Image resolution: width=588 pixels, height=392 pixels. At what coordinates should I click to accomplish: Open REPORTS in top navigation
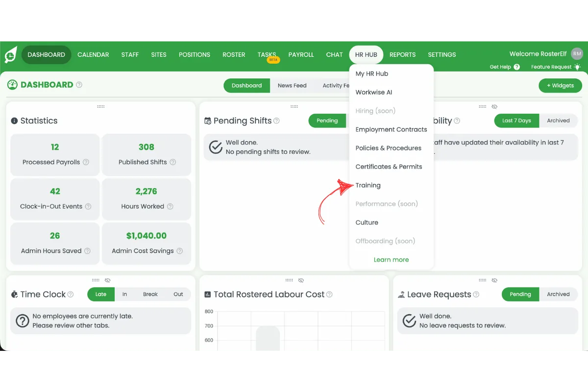click(x=403, y=55)
